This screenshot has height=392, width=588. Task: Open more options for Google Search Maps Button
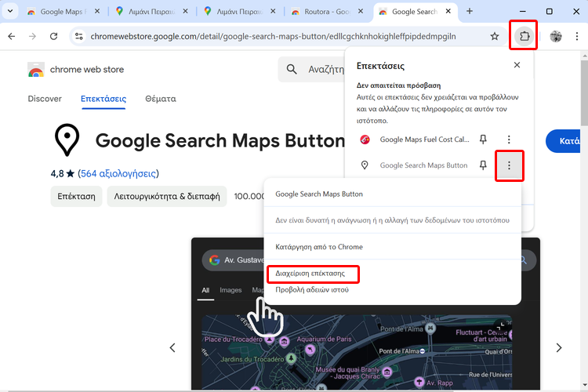pyautogui.click(x=509, y=165)
